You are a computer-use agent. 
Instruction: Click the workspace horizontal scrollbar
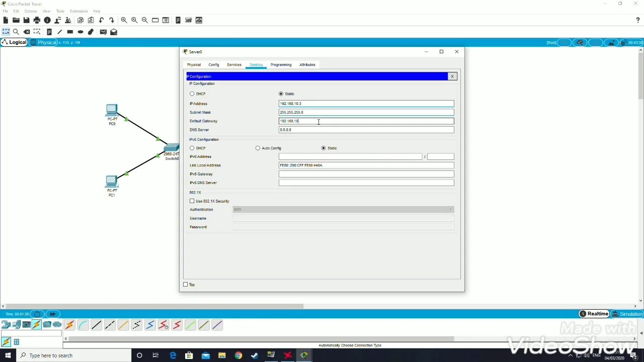pyautogui.click(x=155, y=306)
